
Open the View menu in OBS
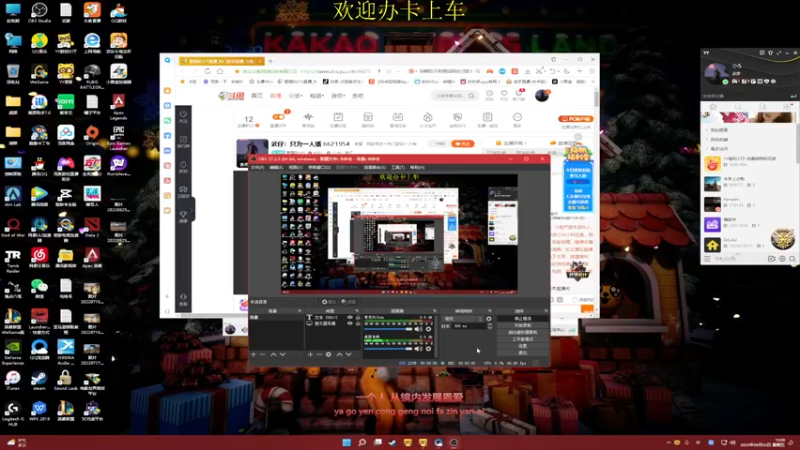295,167
